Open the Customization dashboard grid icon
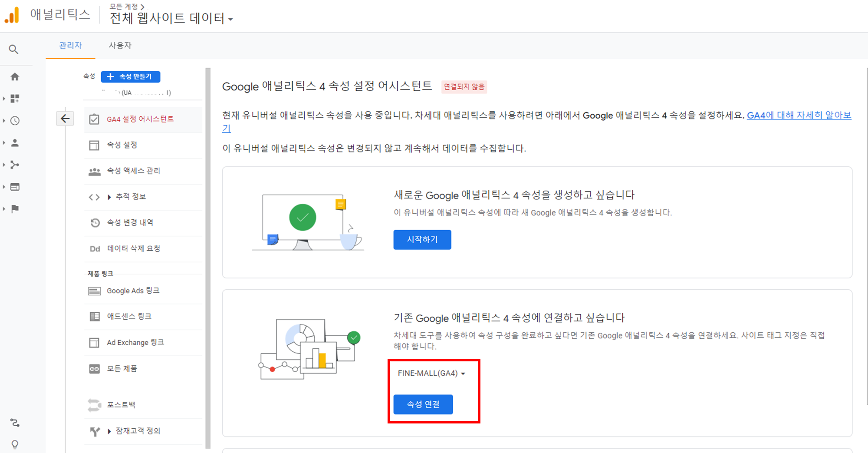This screenshot has width=868, height=453. pyautogui.click(x=15, y=99)
